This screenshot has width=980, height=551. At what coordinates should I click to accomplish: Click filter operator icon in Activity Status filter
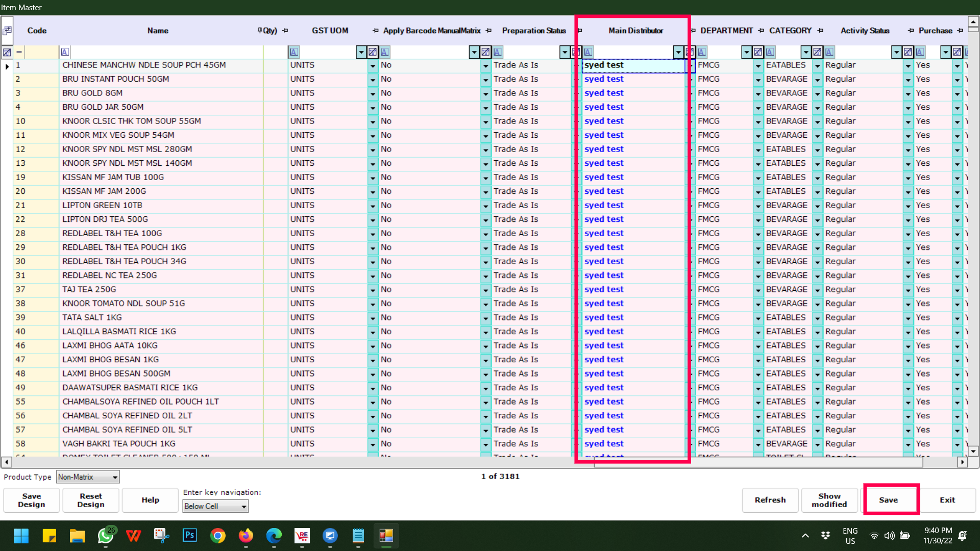click(830, 52)
